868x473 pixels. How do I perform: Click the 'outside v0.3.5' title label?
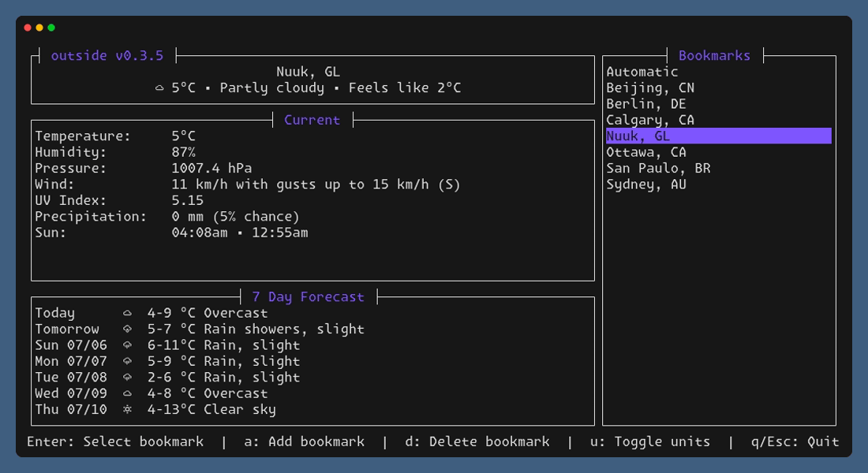(x=108, y=55)
